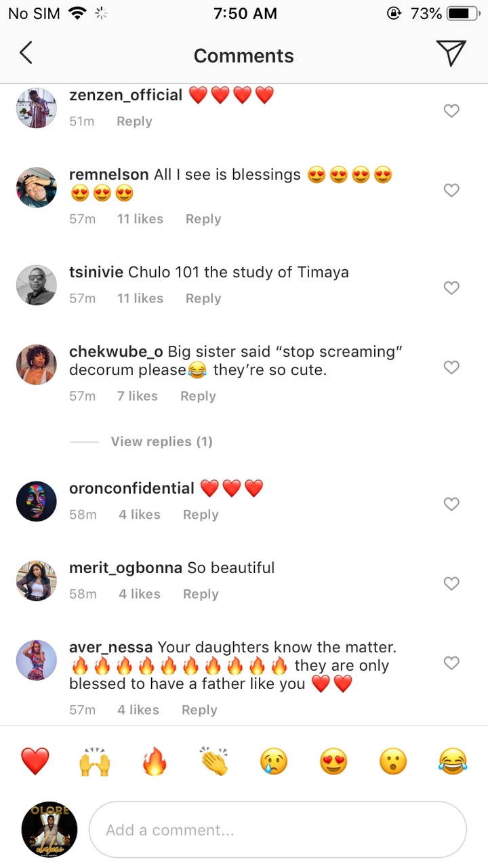The height and width of the screenshot is (868, 488).
Task: Like tsinivie's Chulo 101 comment
Action: (x=451, y=288)
